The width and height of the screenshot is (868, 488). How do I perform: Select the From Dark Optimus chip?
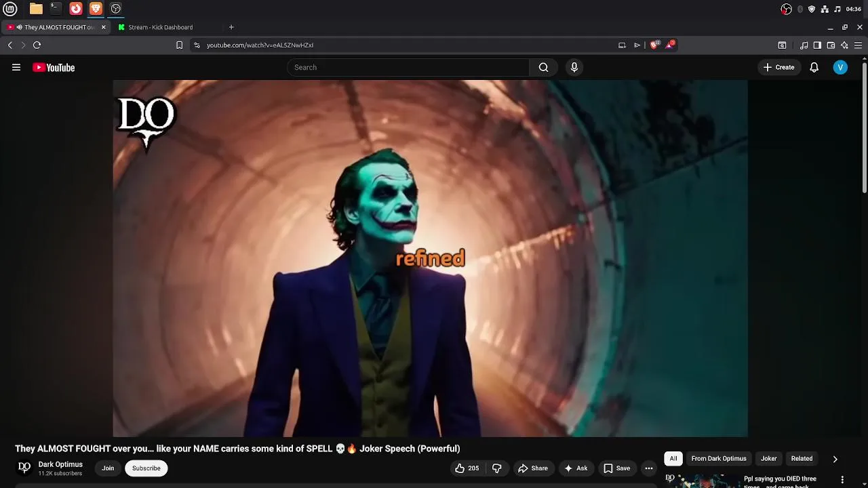719,459
